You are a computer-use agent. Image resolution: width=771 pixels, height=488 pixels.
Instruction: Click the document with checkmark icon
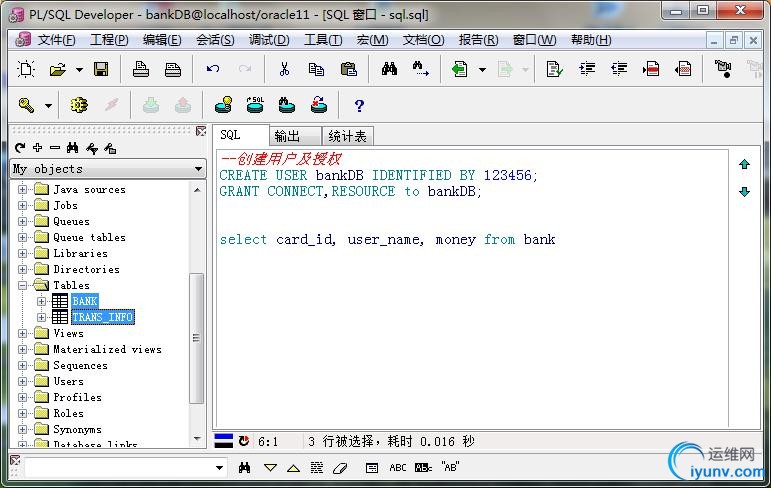(554, 69)
